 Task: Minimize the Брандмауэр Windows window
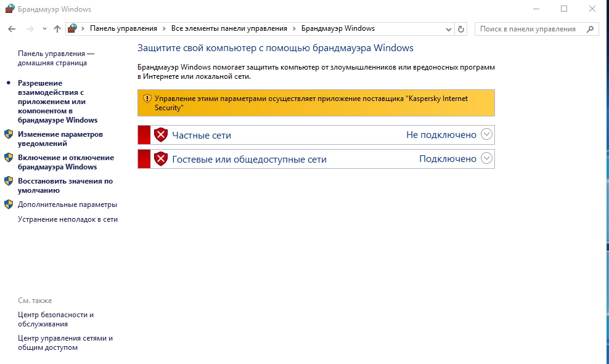536,9
